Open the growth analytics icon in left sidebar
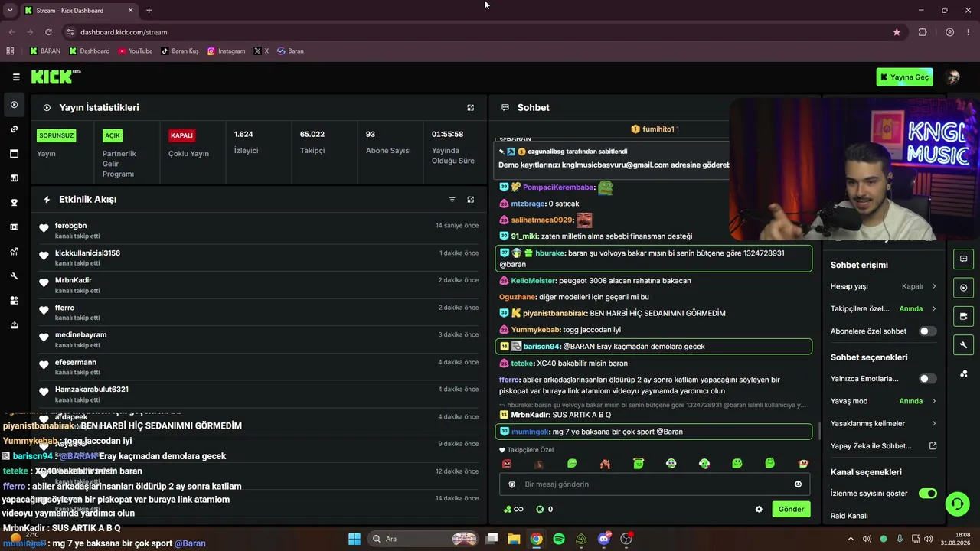This screenshot has width=980, height=551. click(x=14, y=252)
